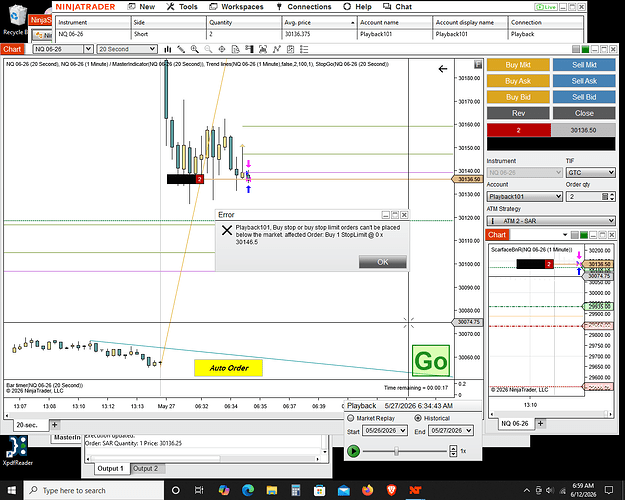Viewport: 625px width, 500px height.
Task: Select the drawing tools pencil icon
Action: click(181, 49)
